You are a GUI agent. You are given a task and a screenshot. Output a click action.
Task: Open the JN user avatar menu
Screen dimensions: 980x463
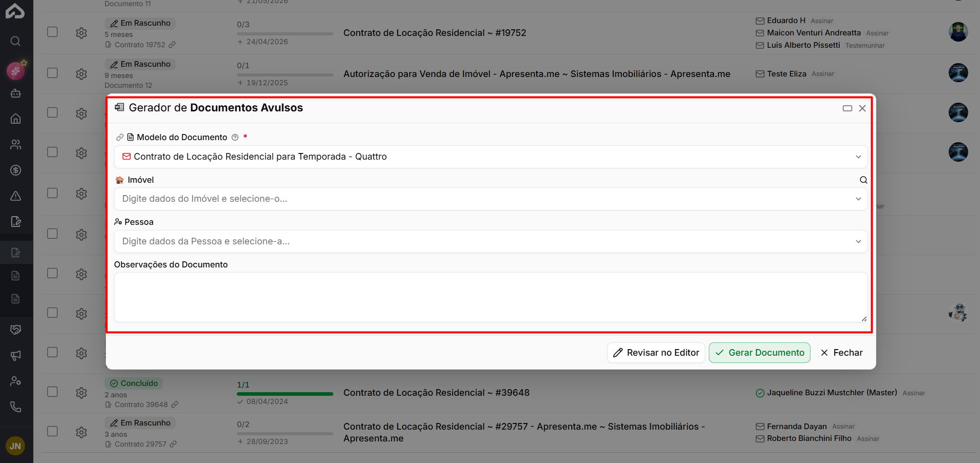15,446
